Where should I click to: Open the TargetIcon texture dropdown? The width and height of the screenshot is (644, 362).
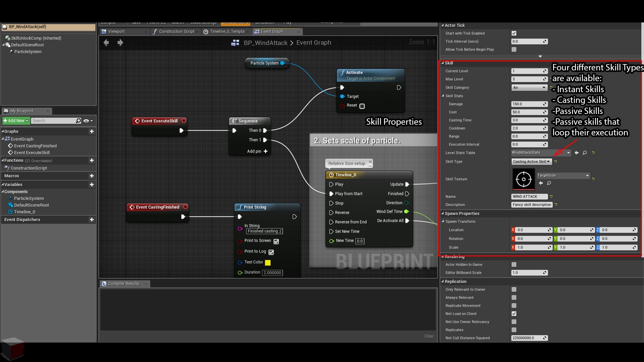(563, 175)
